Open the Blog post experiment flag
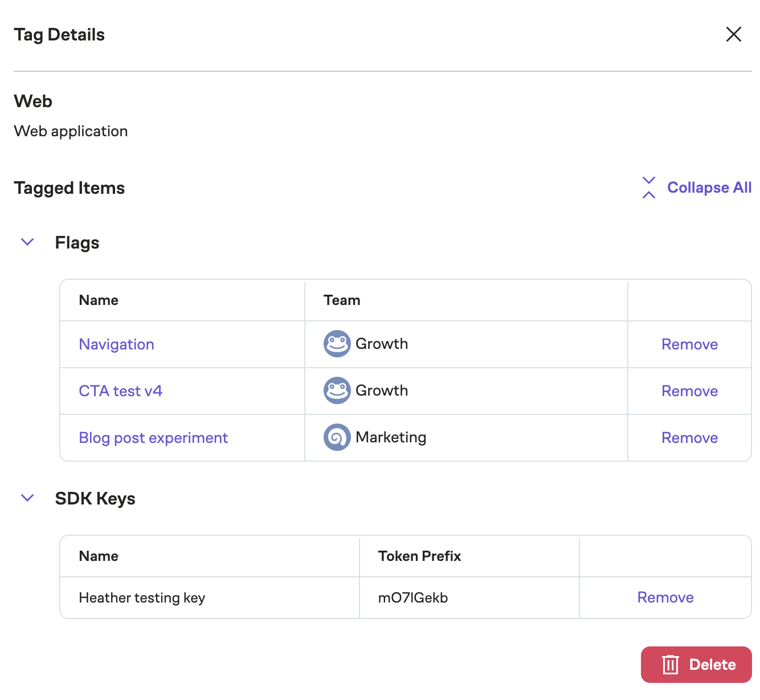 [153, 438]
